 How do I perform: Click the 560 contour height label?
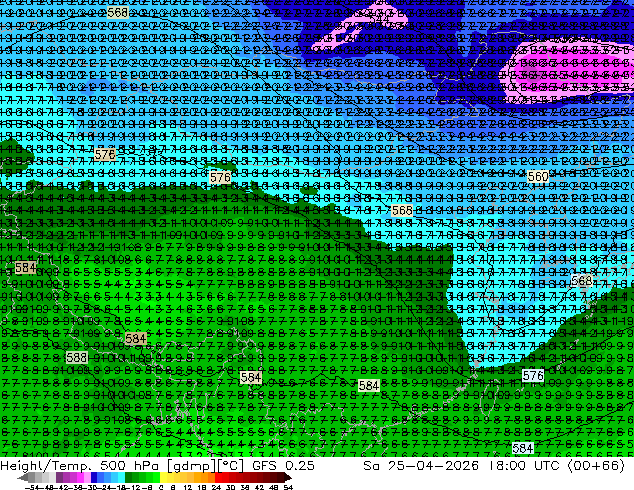pos(538,177)
